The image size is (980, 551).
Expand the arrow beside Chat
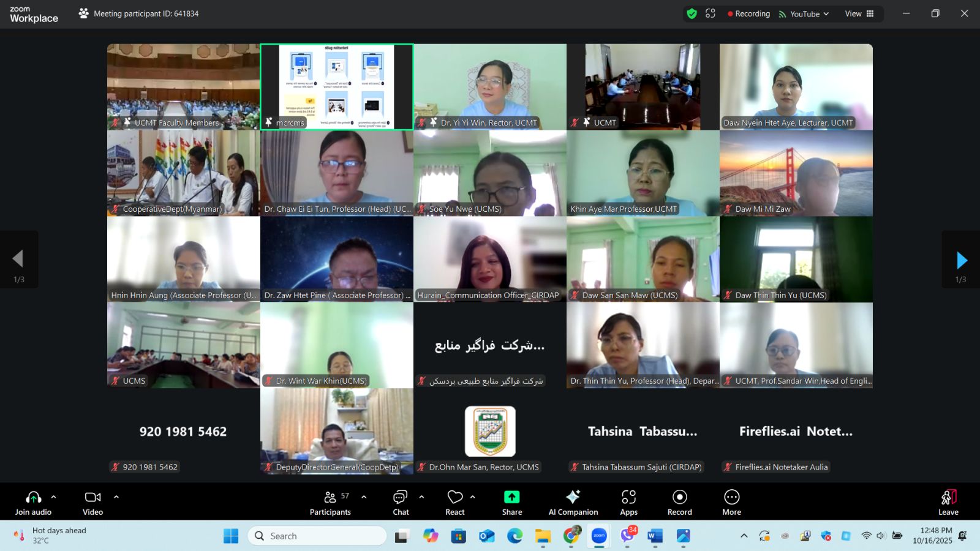click(x=421, y=497)
